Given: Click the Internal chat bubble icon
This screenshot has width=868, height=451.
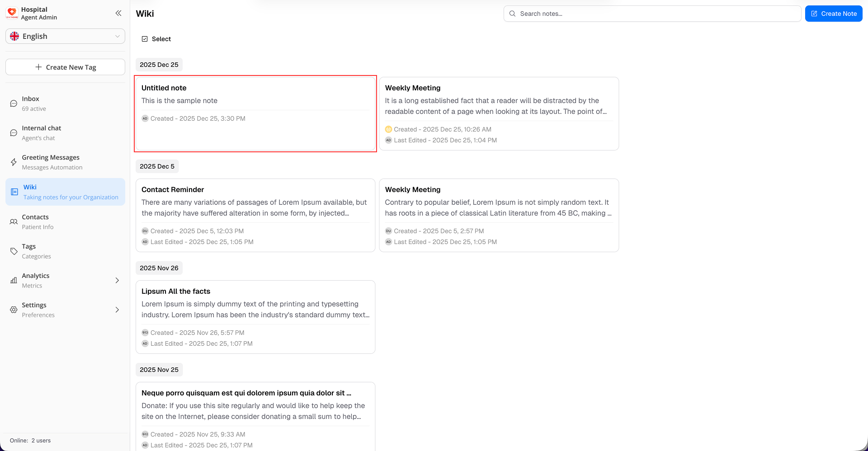Looking at the screenshot, I should (x=14, y=132).
